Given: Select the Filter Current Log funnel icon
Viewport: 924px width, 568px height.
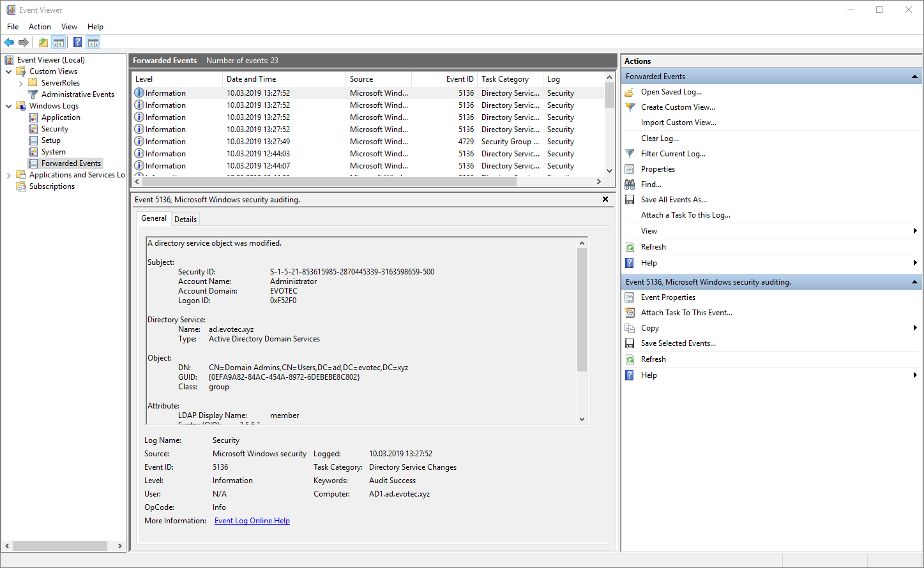Looking at the screenshot, I should point(629,153).
